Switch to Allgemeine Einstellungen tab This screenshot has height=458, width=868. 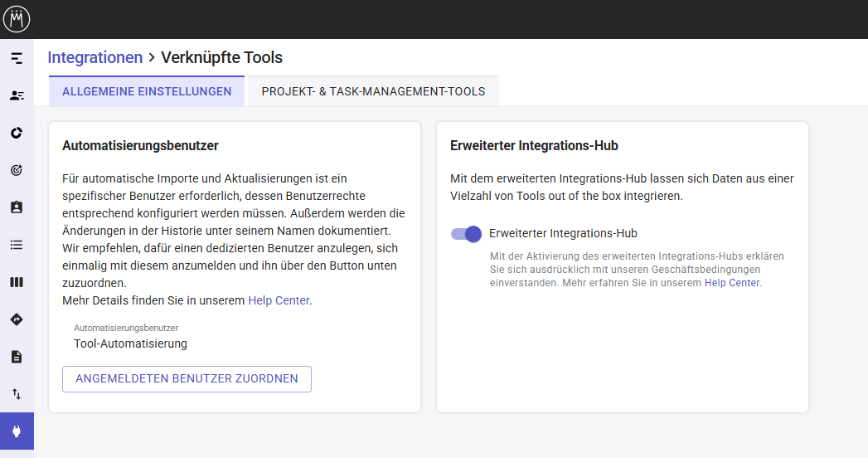tap(147, 91)
